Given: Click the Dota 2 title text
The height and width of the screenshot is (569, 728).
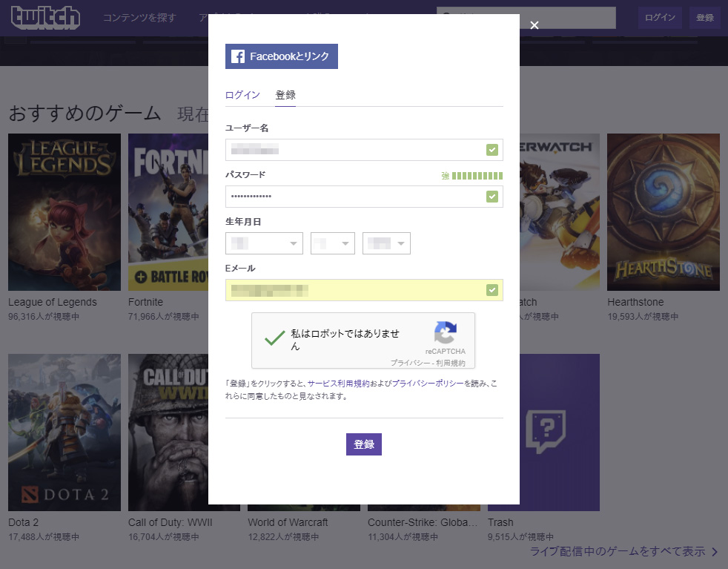Looking at the screenshot, I should click(x=23, y=522).
